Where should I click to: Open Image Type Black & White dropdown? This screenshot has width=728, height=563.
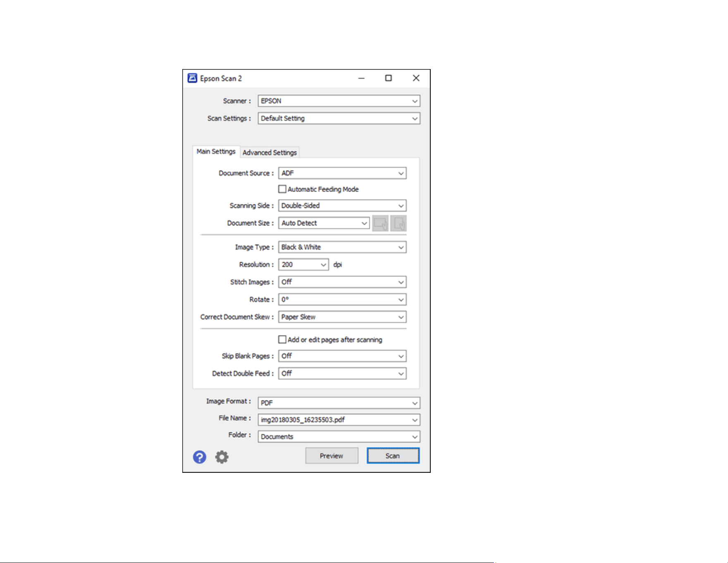pos(342,247)
